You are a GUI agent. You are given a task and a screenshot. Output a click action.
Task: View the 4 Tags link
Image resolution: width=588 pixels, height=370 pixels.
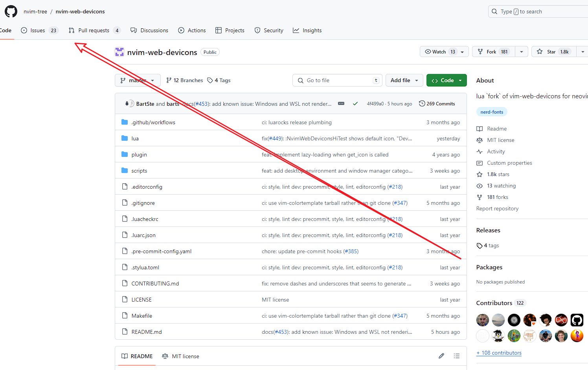tap(219, 80)
